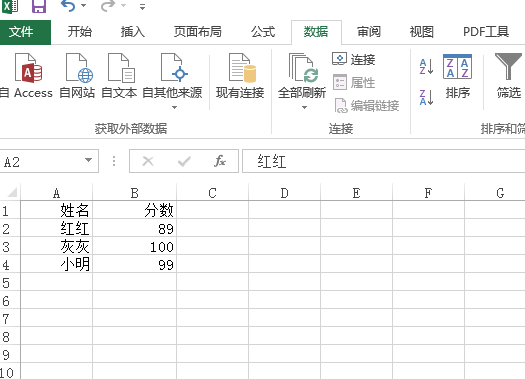The image size is (525, 379).
Task: Click cell containing 89
Action: coord(135,228)
